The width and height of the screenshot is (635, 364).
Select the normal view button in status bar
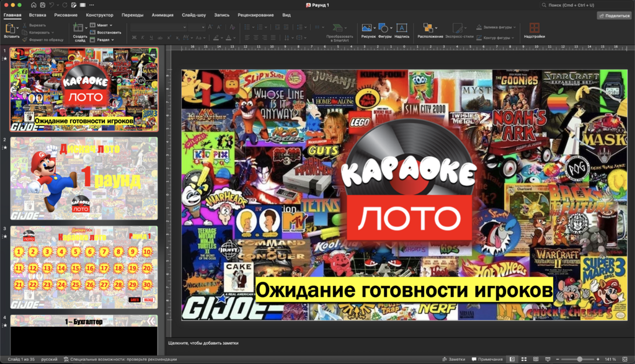click(x=512, y=359)
